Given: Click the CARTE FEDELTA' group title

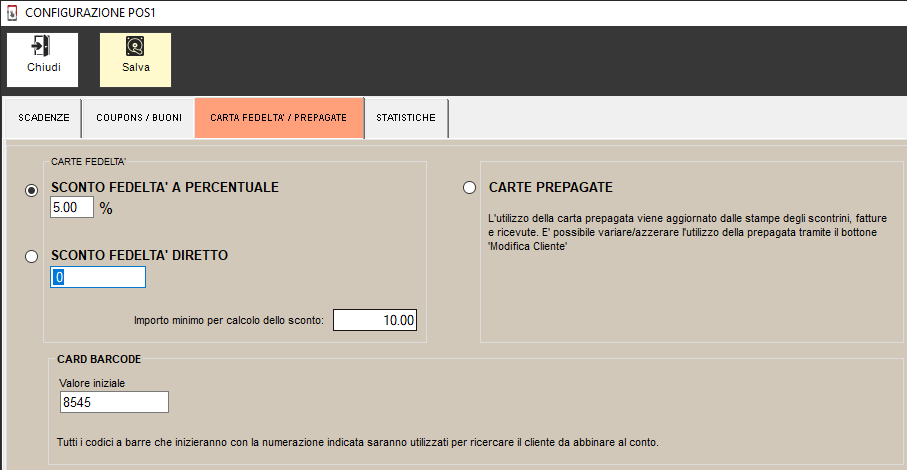Looking at the screenshot, I should 88,161.
